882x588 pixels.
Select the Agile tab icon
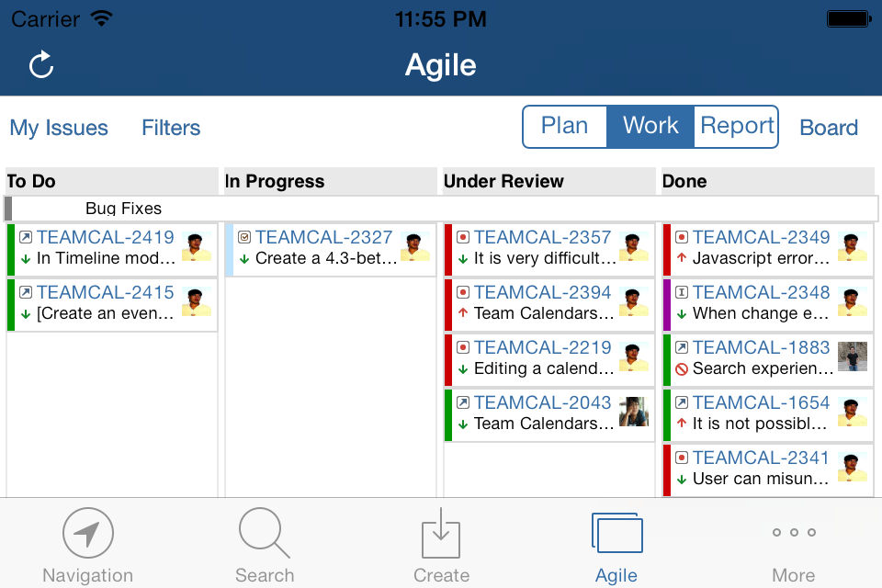616,533
